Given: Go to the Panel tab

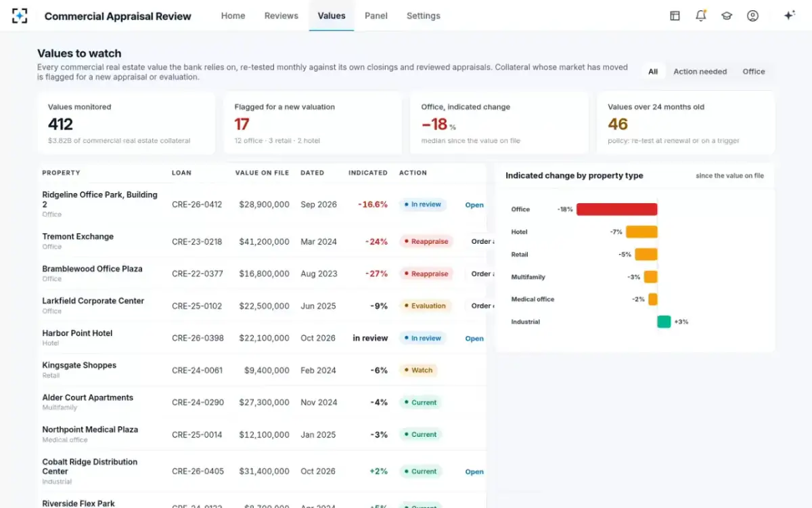Looking at the screenshot, I should pos(376,16).
